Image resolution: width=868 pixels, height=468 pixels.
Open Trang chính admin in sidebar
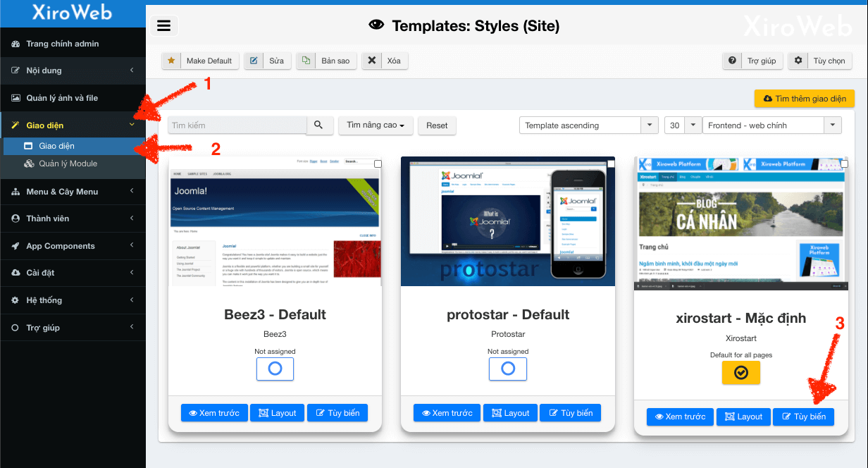click(73, 44)
